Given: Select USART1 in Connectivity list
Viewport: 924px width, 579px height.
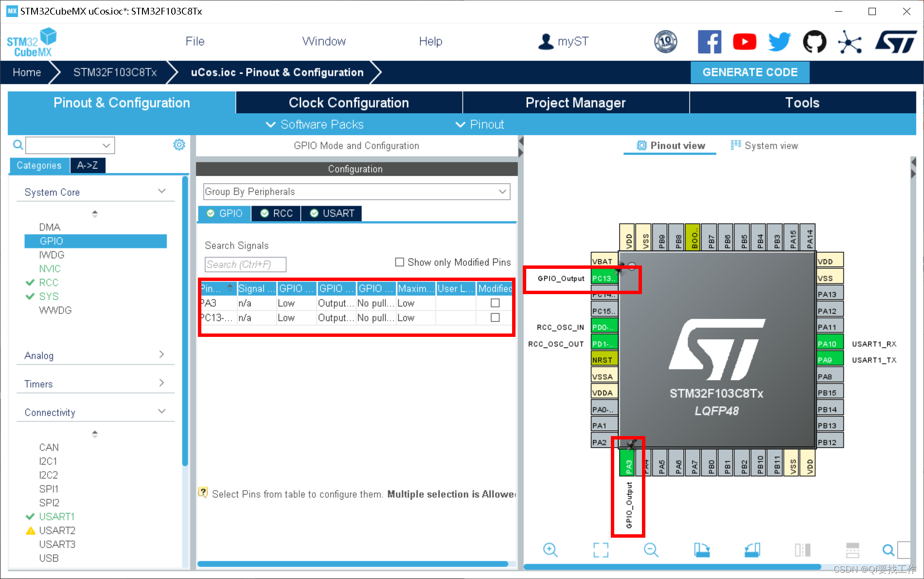Looking at the screenshot, I should (56, 516).
